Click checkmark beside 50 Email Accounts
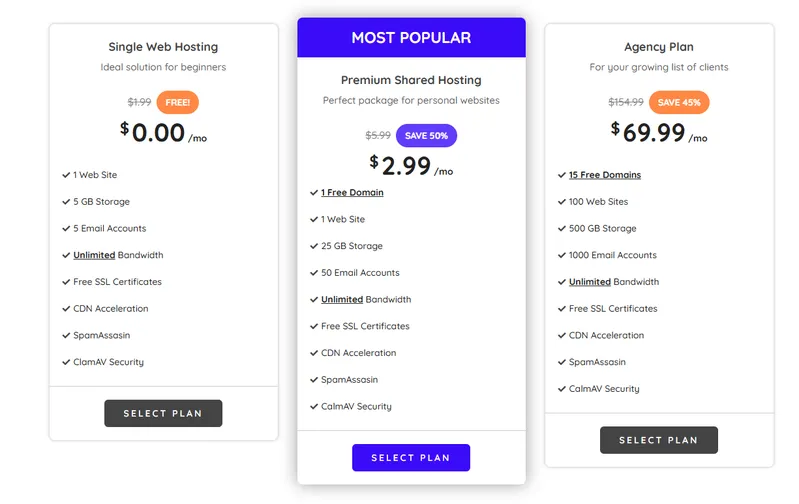Screen dimensions: 799x504 pos(314,273)
